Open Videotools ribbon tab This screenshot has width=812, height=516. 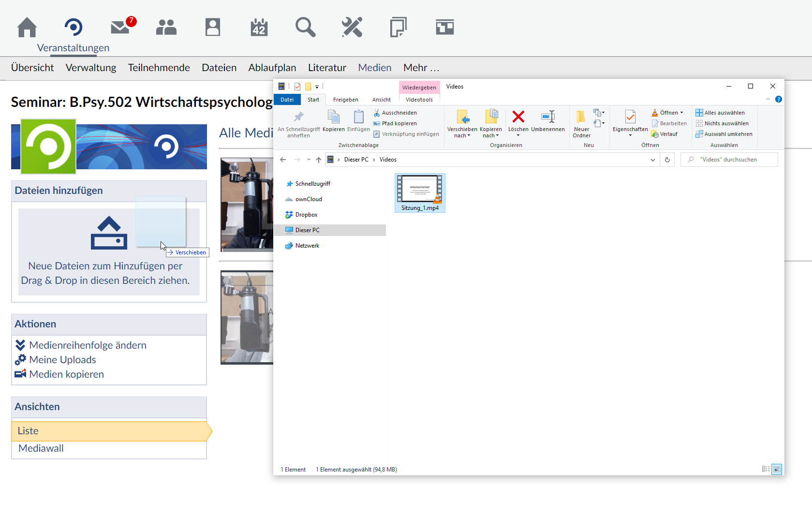(419, 100)
